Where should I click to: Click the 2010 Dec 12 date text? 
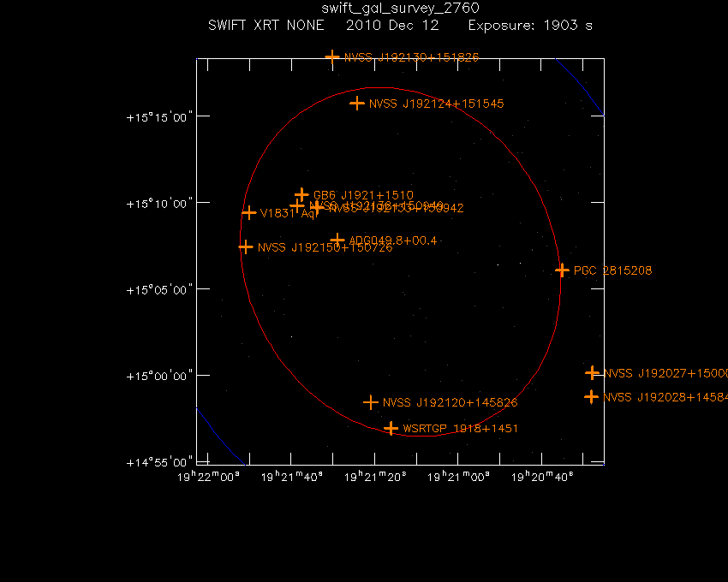click(x=392, y=25)
